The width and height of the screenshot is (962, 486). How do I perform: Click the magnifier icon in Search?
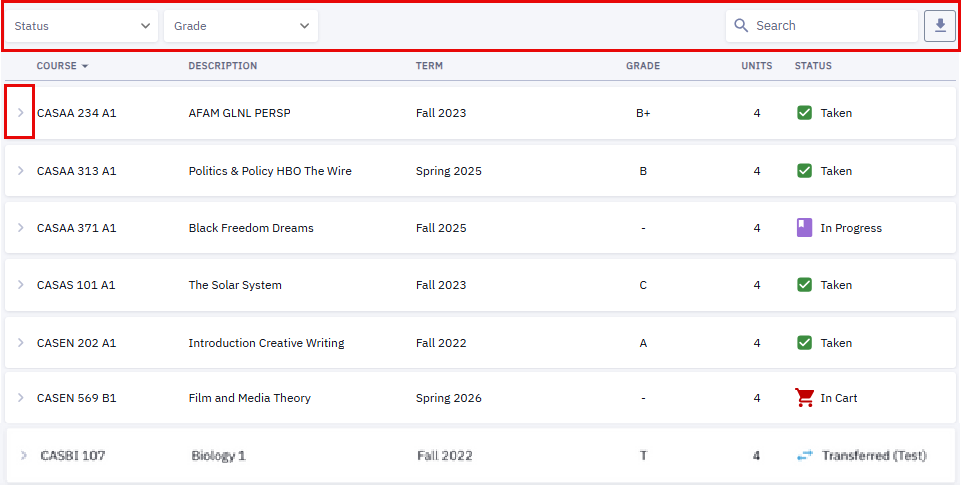coord(741,26)
